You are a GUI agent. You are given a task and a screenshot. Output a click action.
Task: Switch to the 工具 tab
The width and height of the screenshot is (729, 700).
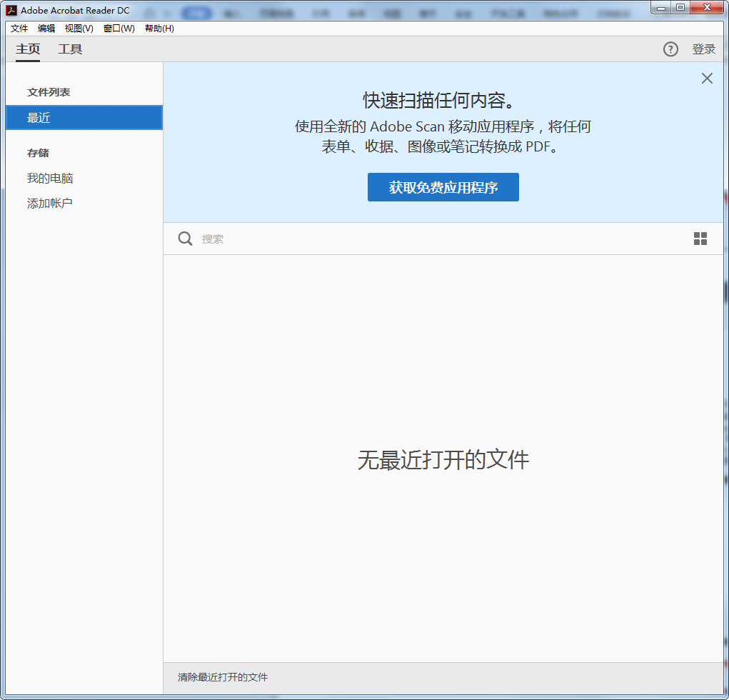pos(70,49)
